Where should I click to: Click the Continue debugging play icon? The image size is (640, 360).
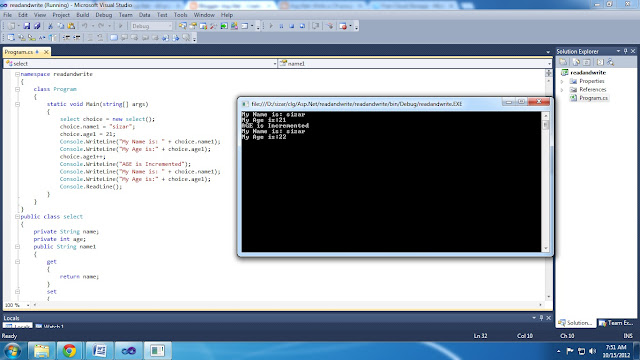point(271,26)
